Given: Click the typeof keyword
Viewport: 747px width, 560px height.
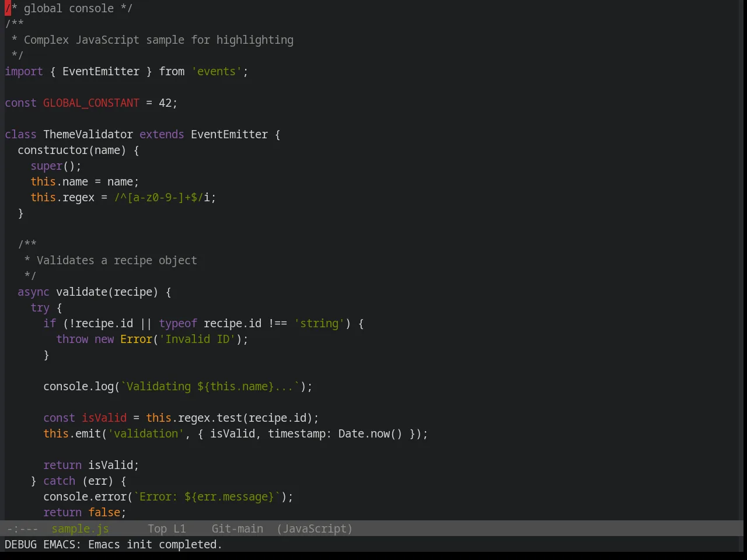Looking at the screenshot, I should 178,323.
